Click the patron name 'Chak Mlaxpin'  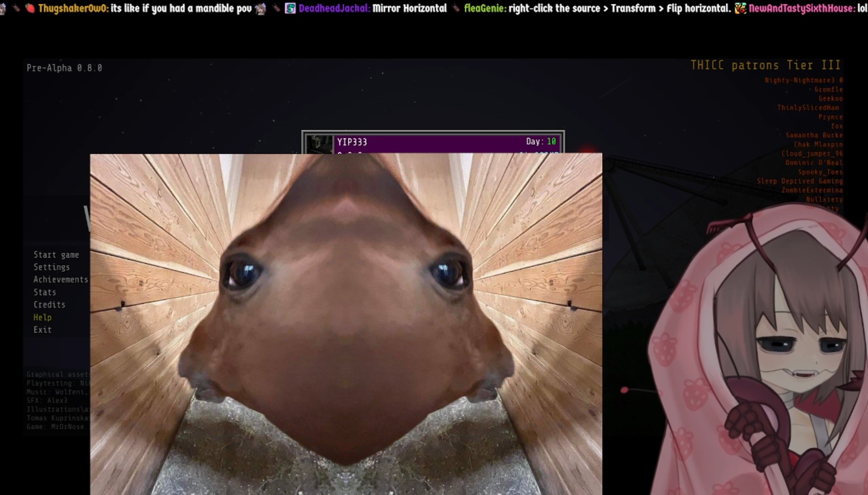click(818, 144)
